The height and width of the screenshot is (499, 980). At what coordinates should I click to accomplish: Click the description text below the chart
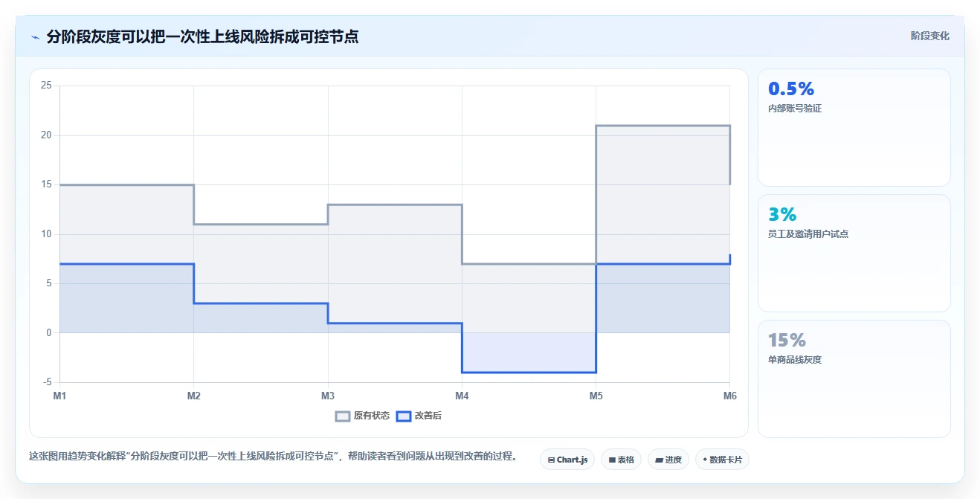tap(273, 456)
